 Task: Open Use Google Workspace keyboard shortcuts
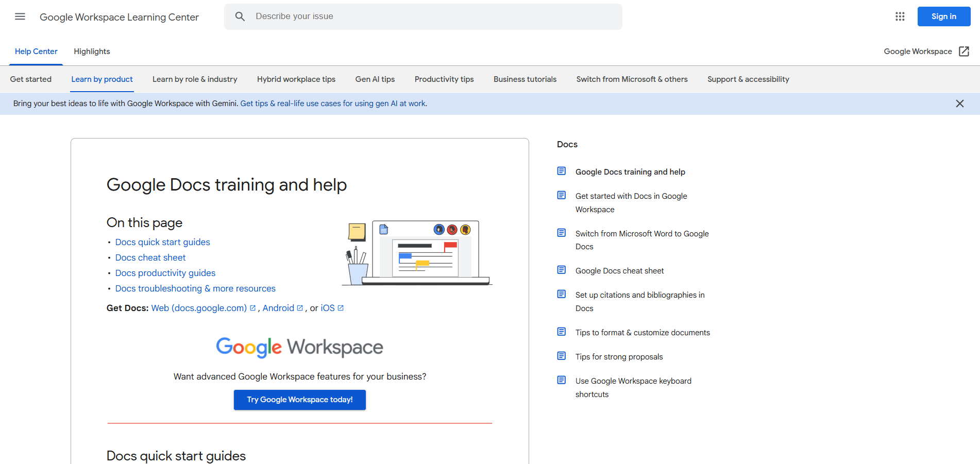click(633, 387)
